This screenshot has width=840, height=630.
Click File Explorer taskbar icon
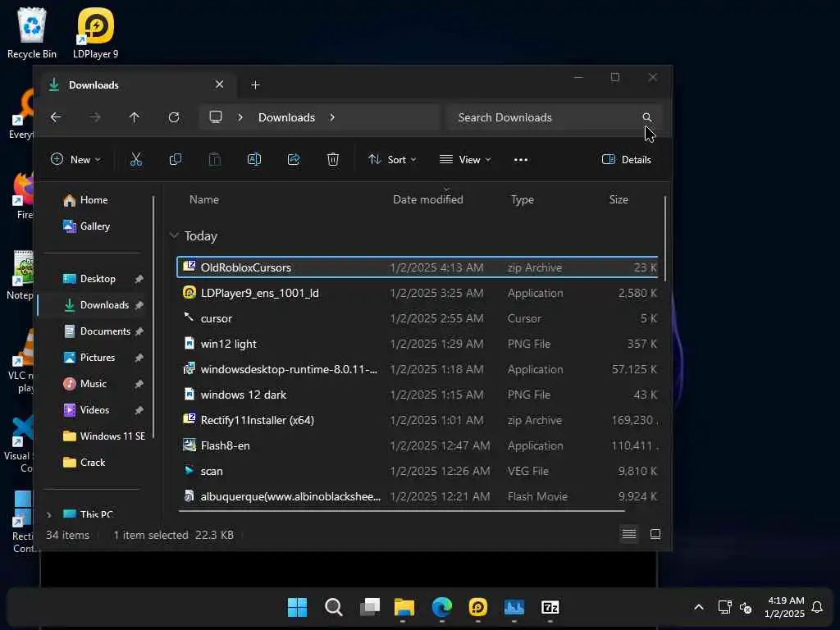(x=404, y=607)
